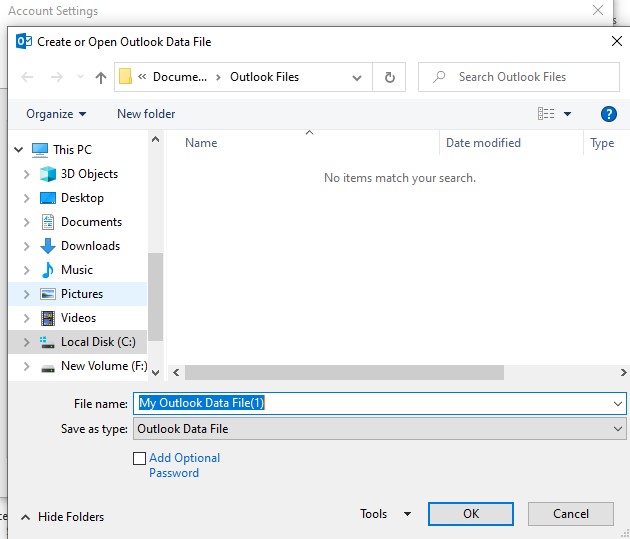Expand the 3D Objects node
The image size is (630, 539).
[27, 174]
